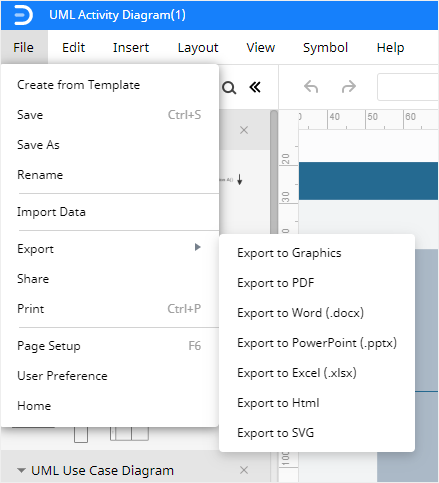Click the toolbar input box beside Redo
The height and width of the screenshot is (483, 439).
click(408, 87)
